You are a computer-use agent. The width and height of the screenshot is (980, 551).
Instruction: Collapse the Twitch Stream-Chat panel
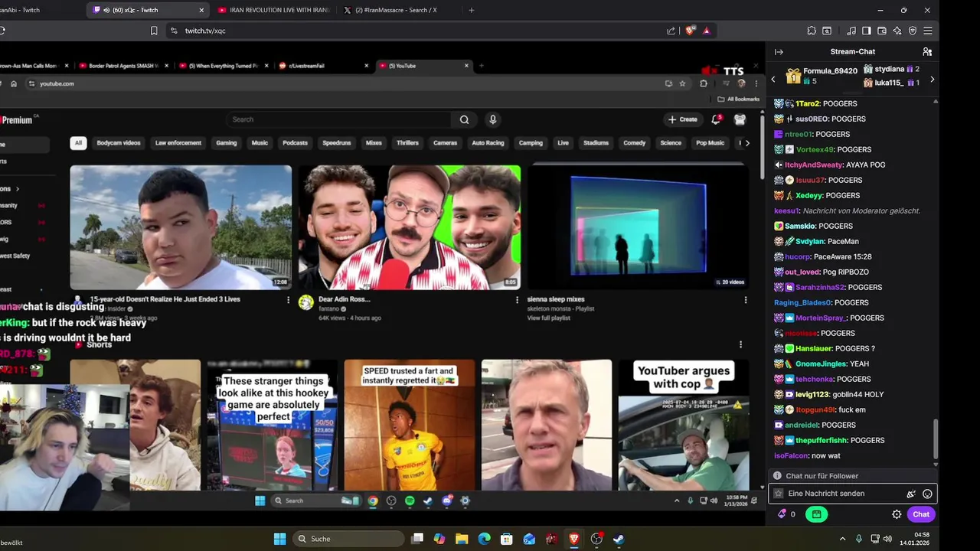point(779,52)
